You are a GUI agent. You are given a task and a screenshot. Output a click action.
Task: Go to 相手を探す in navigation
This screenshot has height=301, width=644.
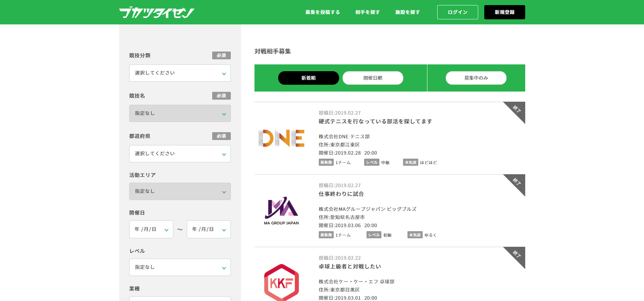(x=367, y=12)
